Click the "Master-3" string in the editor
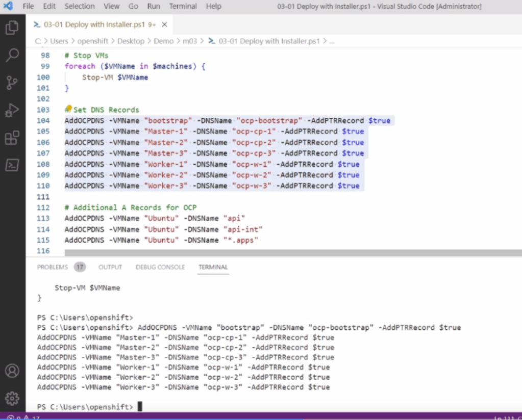 (165, 153)
